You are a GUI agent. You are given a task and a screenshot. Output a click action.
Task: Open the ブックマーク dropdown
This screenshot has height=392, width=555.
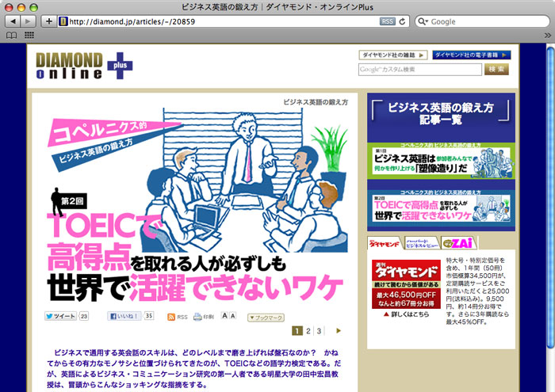click(266, 318)
